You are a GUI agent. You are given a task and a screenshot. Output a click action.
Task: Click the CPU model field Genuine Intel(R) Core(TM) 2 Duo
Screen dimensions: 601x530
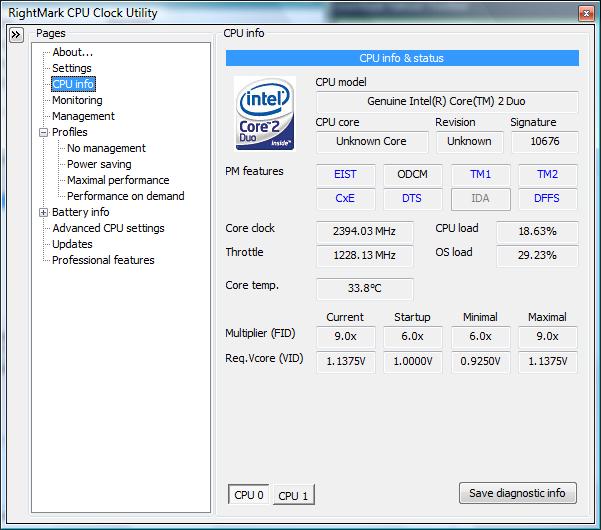447,102
